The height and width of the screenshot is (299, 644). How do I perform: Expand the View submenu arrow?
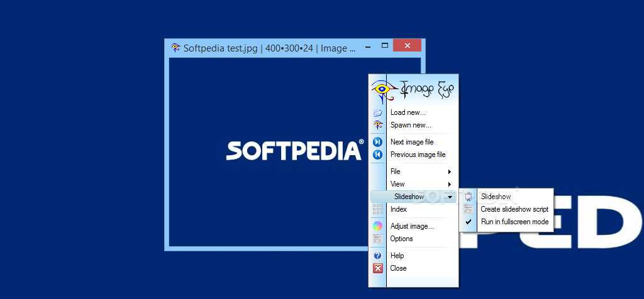[450, 184]
